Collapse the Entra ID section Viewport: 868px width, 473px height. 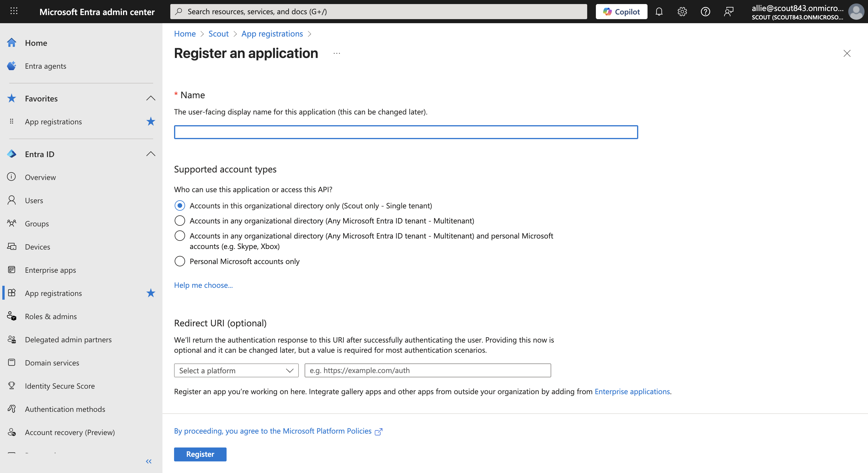[151, 154]
